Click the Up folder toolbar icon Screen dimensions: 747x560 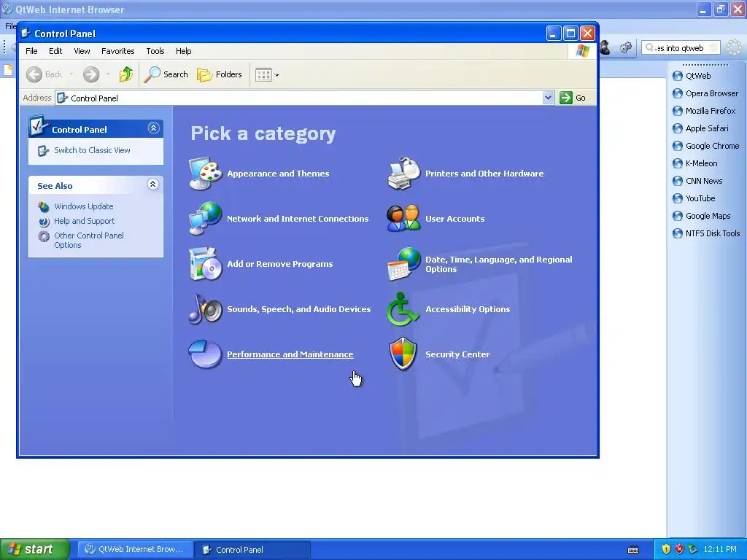point(125,74)
